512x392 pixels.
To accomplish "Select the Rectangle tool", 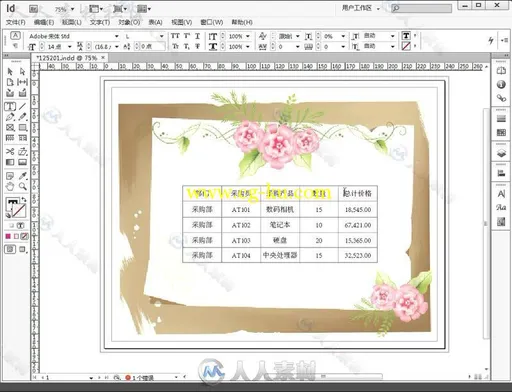I will pos(22,127).
